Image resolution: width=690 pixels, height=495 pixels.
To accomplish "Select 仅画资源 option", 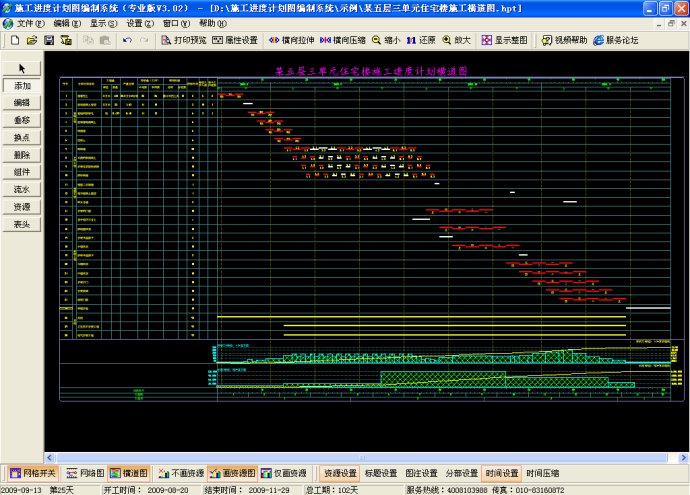I will click(x=283, y=473).
